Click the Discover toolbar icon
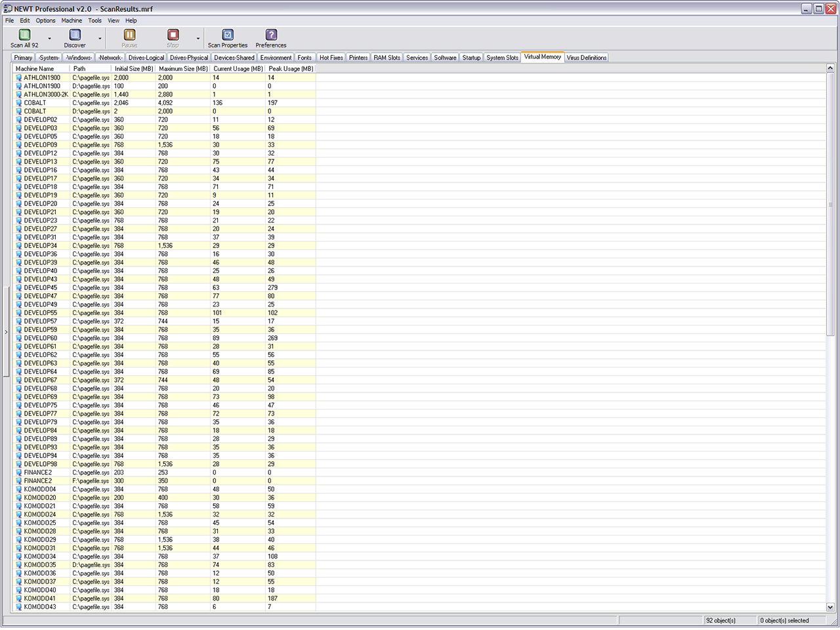840x630 pixels. 75,35
